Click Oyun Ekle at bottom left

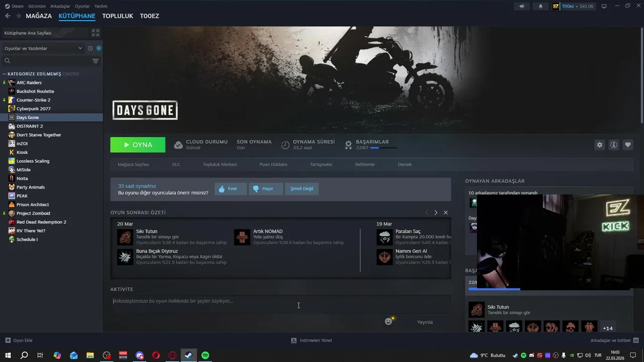[x=19, y=340]
